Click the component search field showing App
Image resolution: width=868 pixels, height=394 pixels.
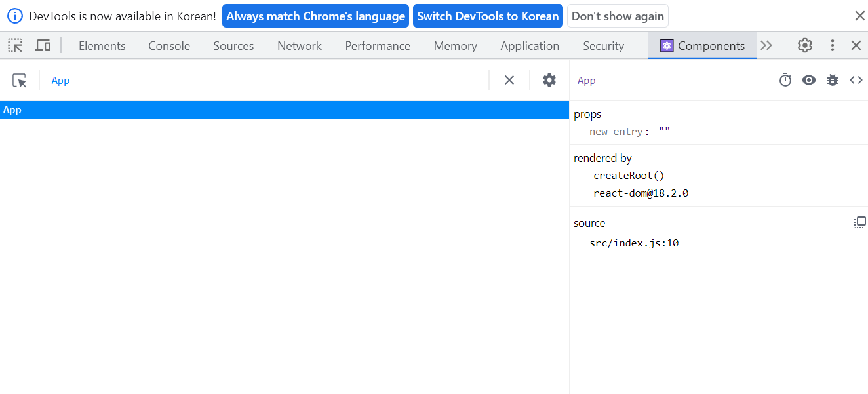(x=265, y=81)
